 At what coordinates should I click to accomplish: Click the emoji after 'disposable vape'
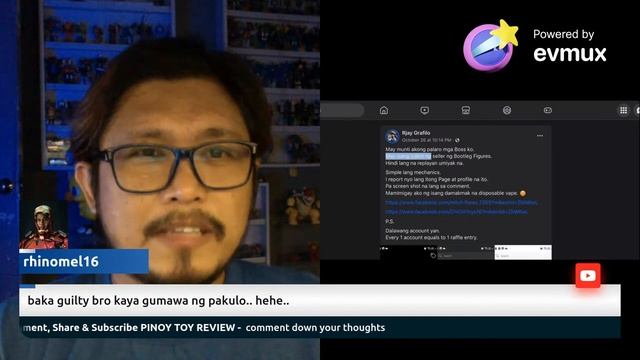click(x=523, y=193)
